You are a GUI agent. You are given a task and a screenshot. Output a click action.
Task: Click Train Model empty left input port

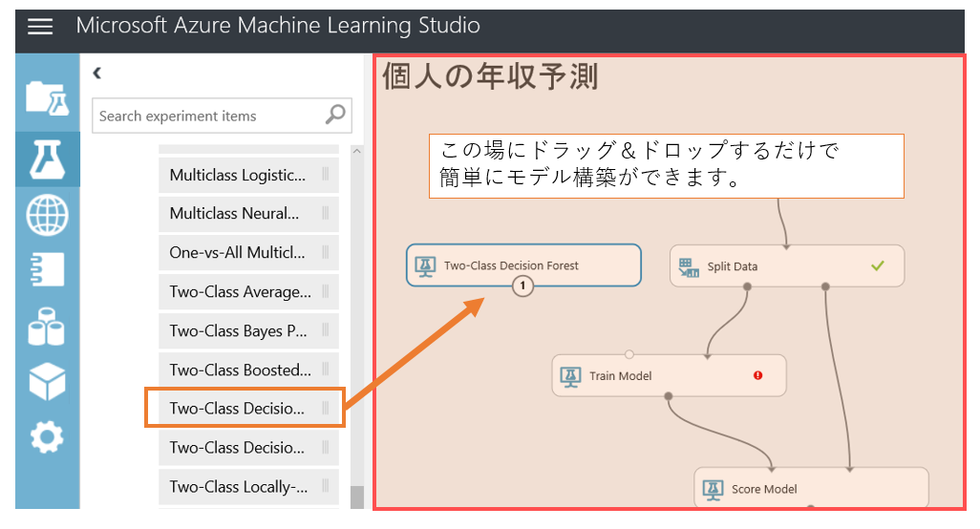tap(629, 355)
